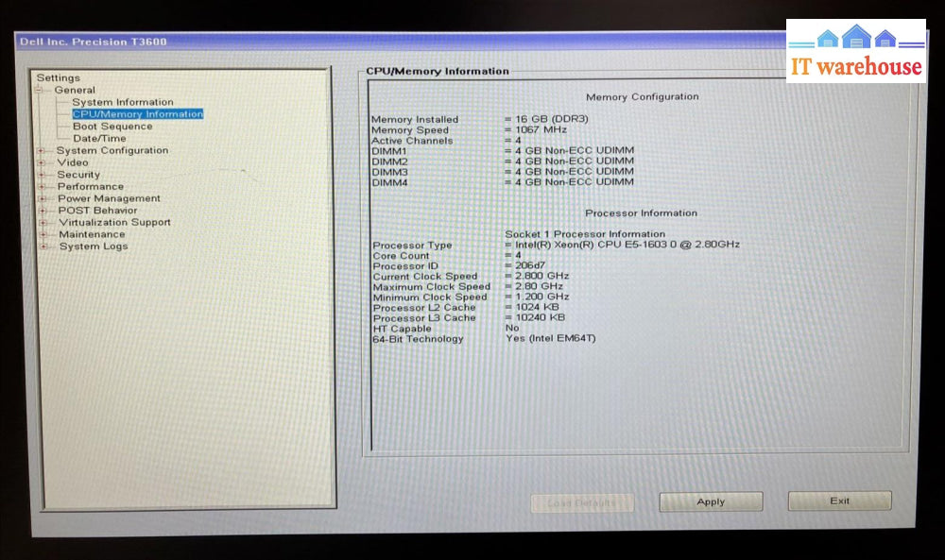Expand the Security settings node
This screenshot has height=560, width=945.
(x=41, y=175)
